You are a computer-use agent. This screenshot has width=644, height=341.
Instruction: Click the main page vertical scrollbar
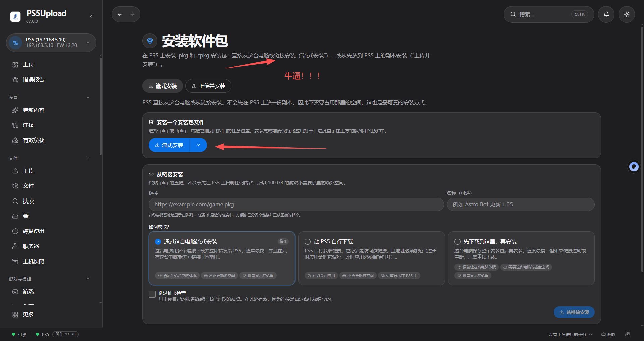coord(642,149)
